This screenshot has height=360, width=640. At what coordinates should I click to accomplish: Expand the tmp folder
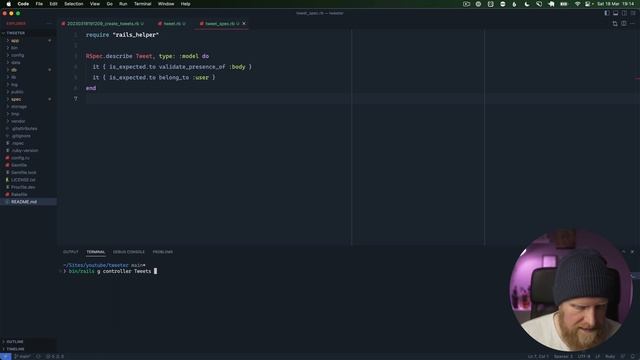15,114
